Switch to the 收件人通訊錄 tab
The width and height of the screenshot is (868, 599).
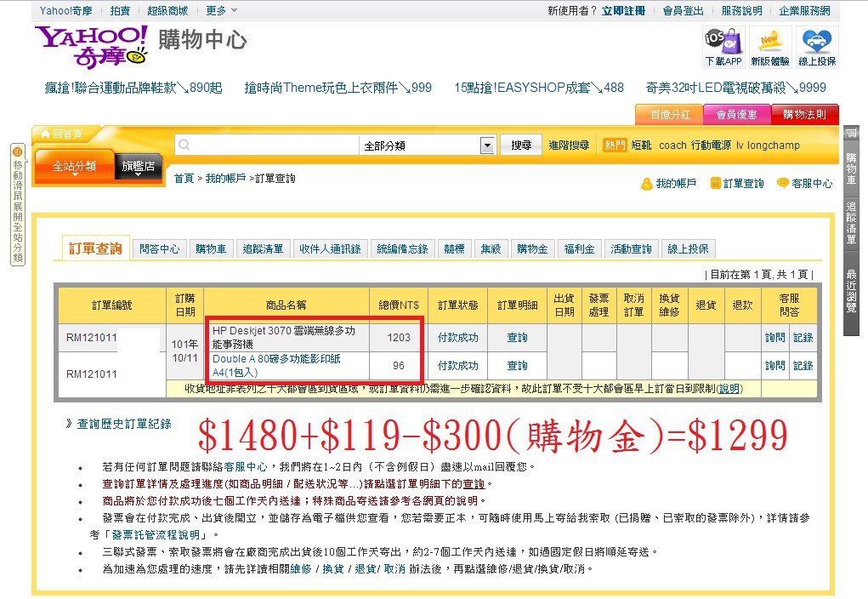click(330, 248)
